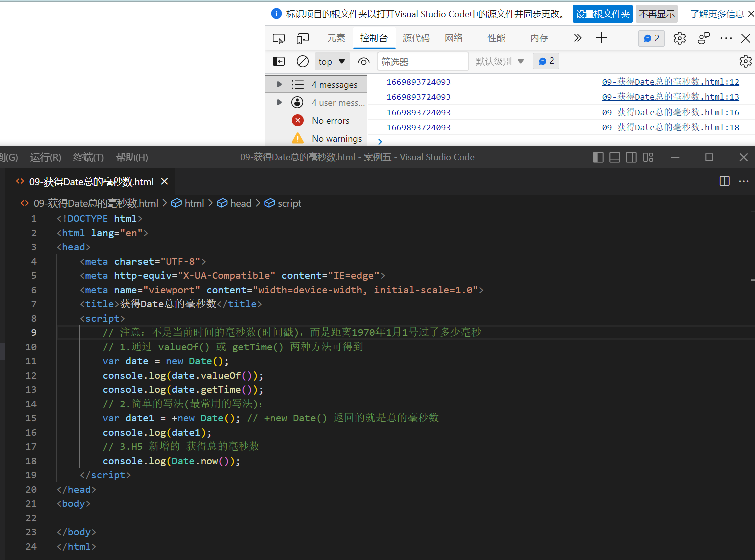Image resolution: width=755 pixels, height=560 pixels.
Task: Open the 运行(R) menu
Action: click(45, 157)
